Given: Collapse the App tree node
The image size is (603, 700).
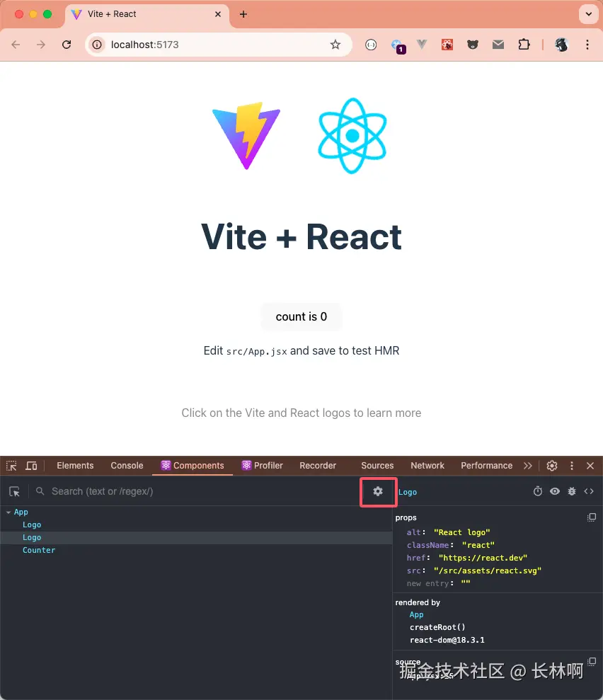Looking at the screenshot, I should pyautogui.click(x=8, y=512).
